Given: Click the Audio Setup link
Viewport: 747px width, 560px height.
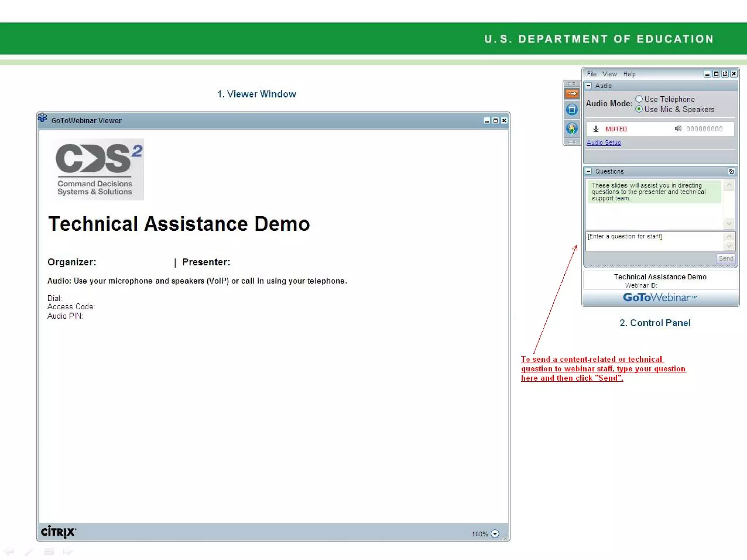Looking at the screenshot, I should [604, 143].
